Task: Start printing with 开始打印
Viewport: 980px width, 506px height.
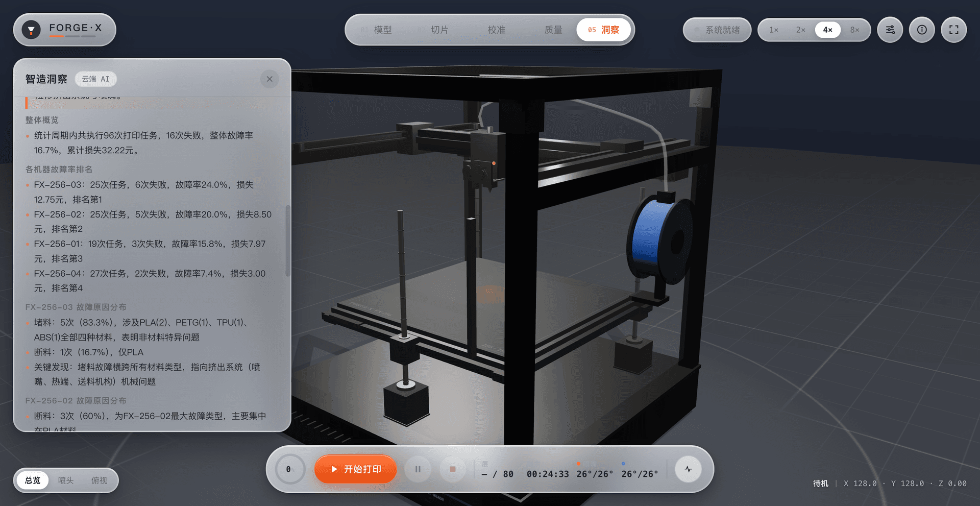Action: coord(355,469)
